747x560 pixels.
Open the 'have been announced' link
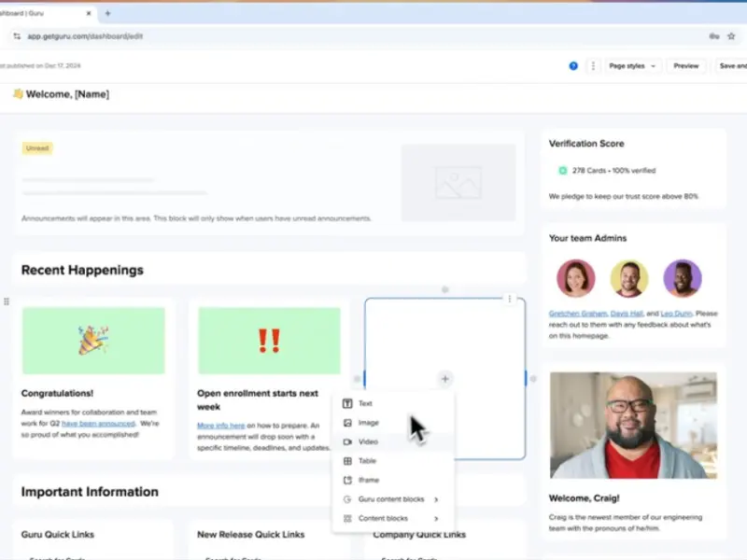click(x=98, y=424)
